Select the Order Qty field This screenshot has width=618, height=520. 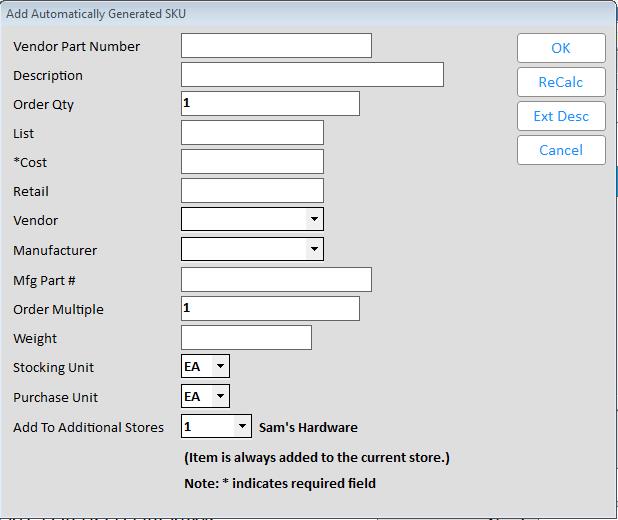[x=270, y=104]
